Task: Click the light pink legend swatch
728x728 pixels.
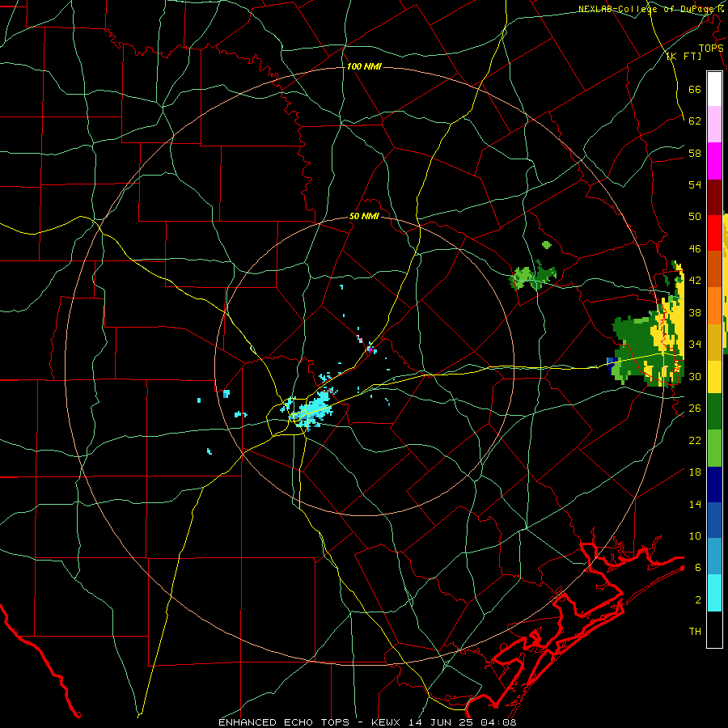Action: coord(714,125)
